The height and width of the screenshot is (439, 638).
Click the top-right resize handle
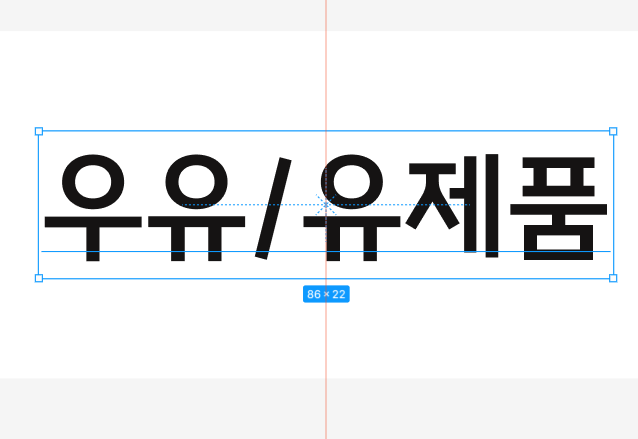[613, 131]
